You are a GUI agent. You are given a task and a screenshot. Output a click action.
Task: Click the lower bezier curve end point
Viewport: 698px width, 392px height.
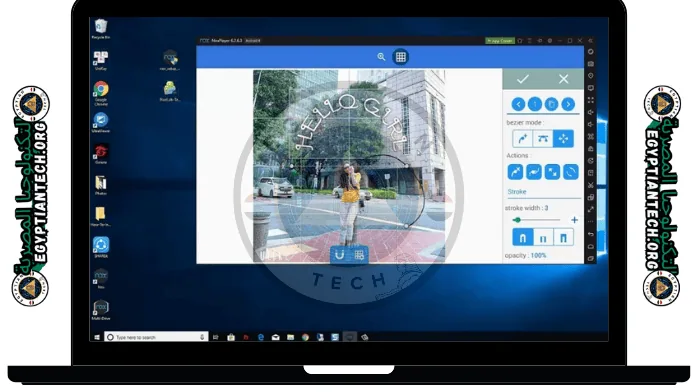tap(406, 226)
